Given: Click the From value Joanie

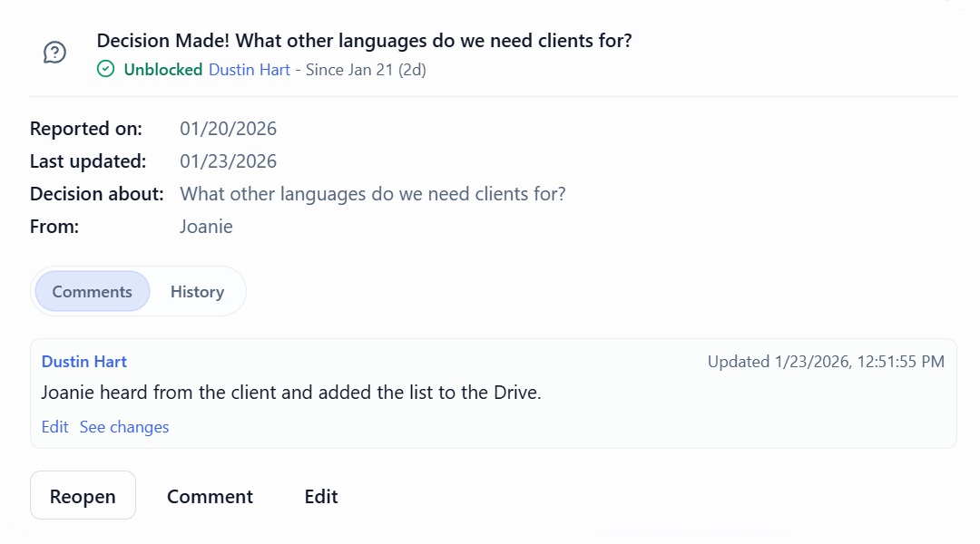Looking at the screenshot, I should [206, 226].
